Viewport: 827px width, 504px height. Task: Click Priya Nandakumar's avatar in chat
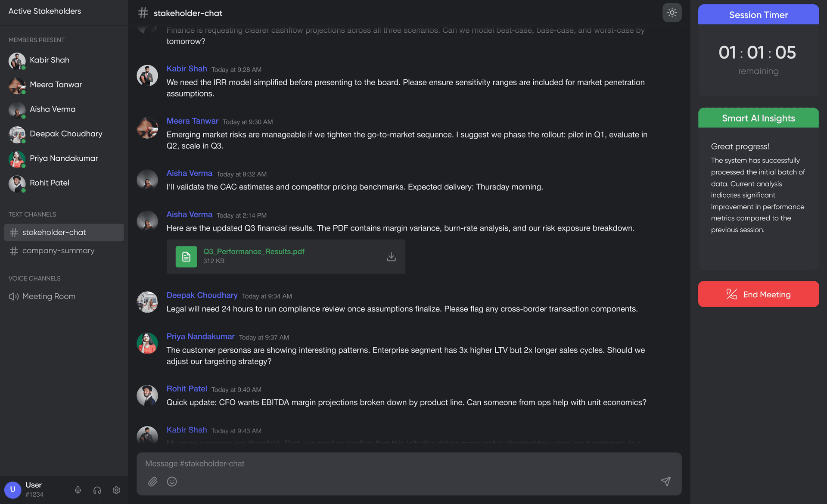tap(147, 343)
